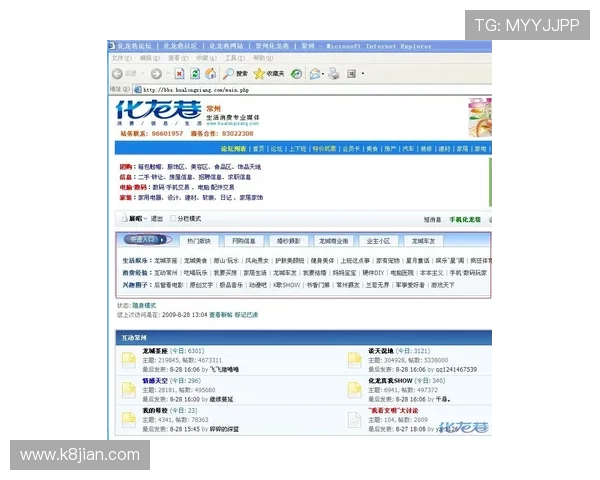The image size is (600, 480).
Task: Expand the Edit button dropdown arrow
Action: pos(363,73)
